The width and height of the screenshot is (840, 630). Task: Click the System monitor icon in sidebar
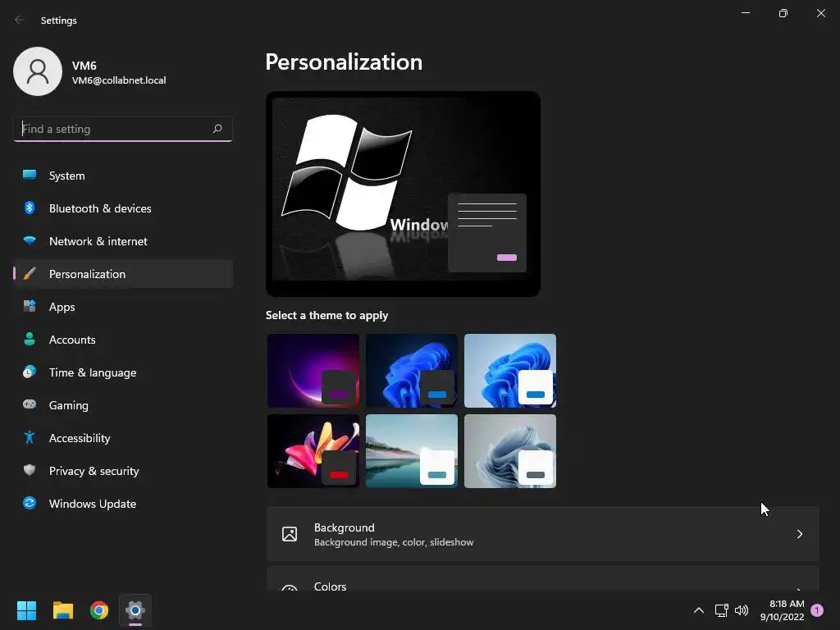pos(30,176)
